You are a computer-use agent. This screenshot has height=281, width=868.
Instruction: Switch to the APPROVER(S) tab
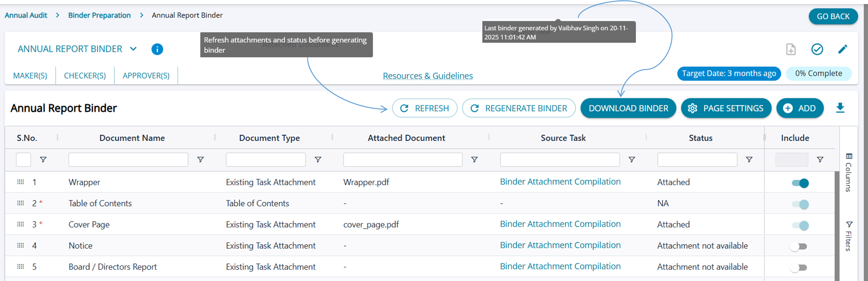(x=146, y=75)
